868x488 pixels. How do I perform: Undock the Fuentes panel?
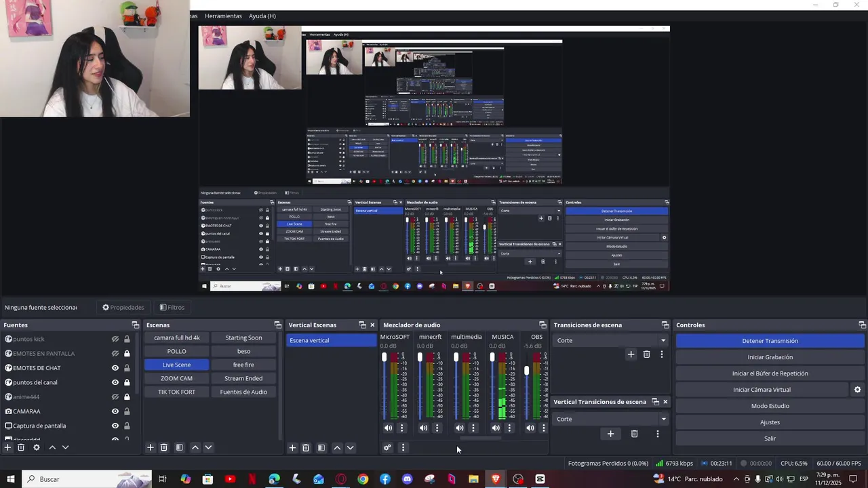135,325
